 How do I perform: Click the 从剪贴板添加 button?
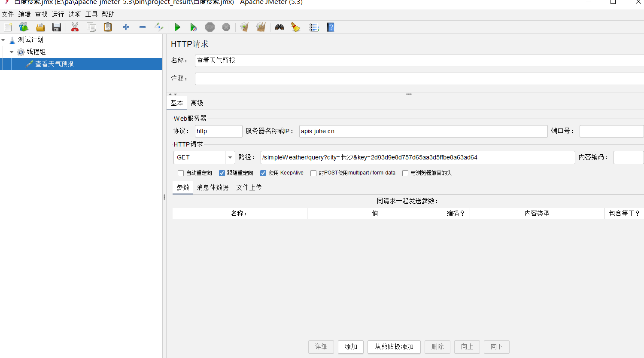(x=394, y=347)
